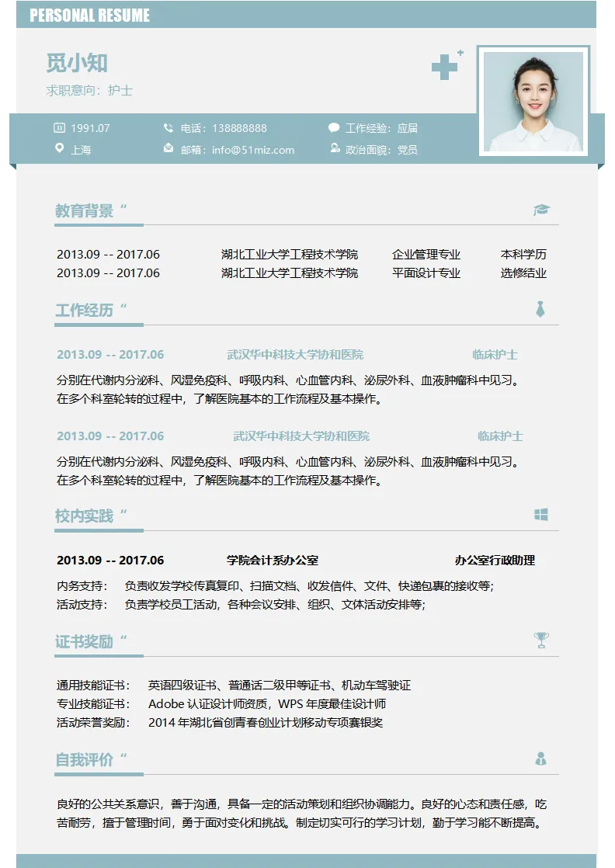
Task: Select 企业管理专业 in education row
Action: [426, 255]
